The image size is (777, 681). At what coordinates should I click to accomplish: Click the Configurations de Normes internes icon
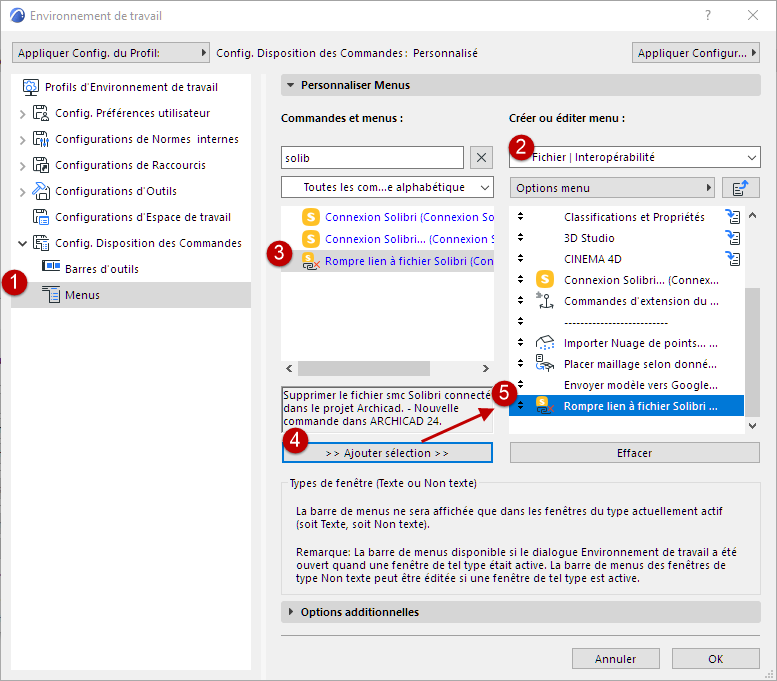click(x=41, y=139)
